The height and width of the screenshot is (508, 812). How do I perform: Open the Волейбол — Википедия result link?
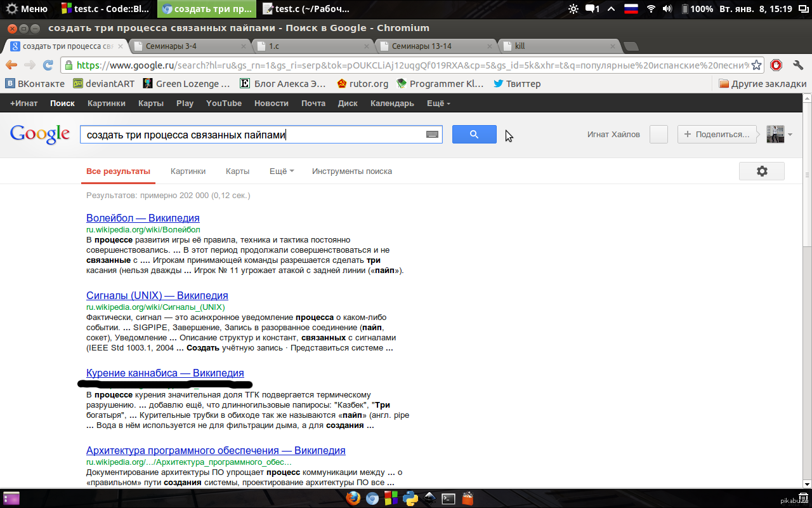point(143,218)
